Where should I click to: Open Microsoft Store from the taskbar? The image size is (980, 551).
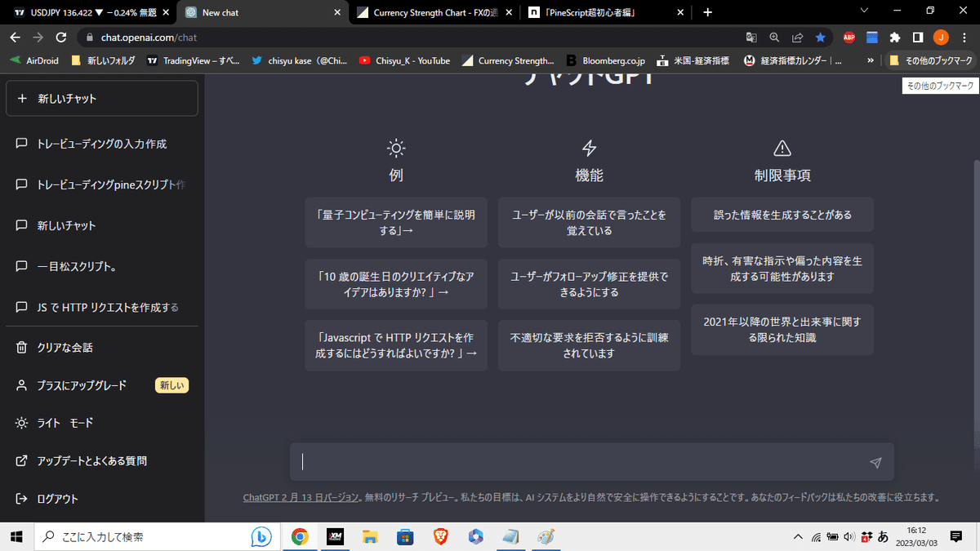click(405, 536)
